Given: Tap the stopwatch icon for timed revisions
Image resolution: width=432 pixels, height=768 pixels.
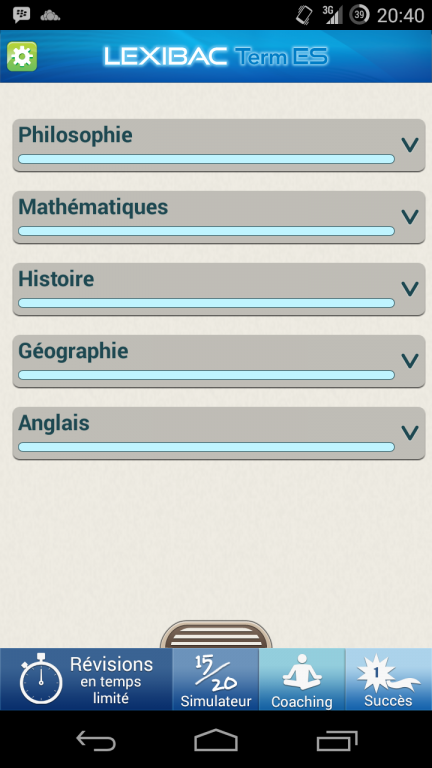Looking at the screenshot, I should coord(41,678).
